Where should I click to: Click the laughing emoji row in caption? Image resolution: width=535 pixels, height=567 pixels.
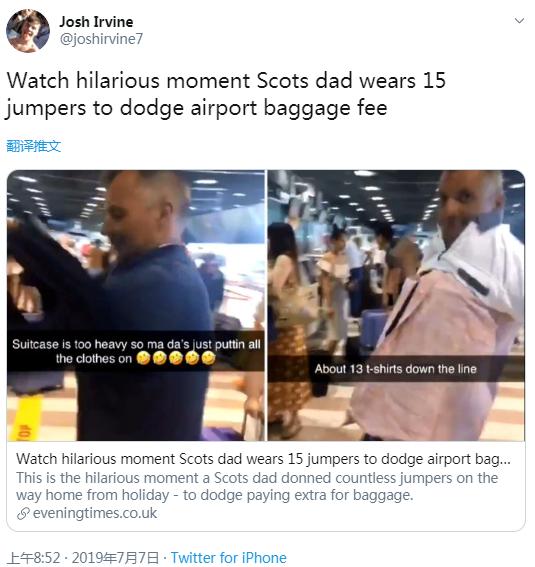click(176, 358)
